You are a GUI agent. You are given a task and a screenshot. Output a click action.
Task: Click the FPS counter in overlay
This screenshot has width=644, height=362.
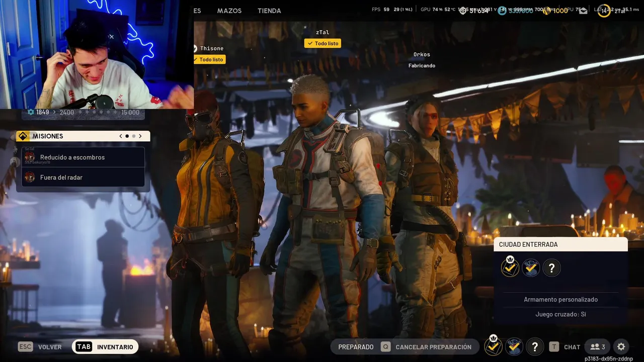pyautogui.click(x=381, y=10)
